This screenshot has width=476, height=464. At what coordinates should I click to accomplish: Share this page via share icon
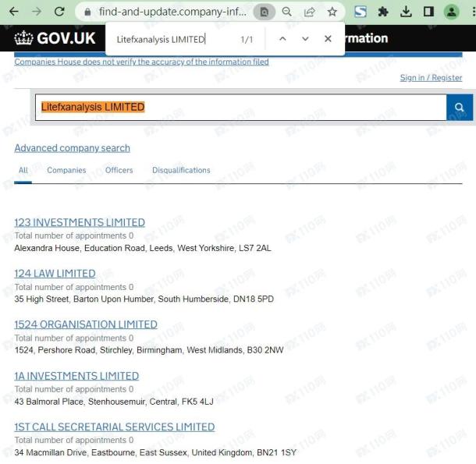pos(309,12)
